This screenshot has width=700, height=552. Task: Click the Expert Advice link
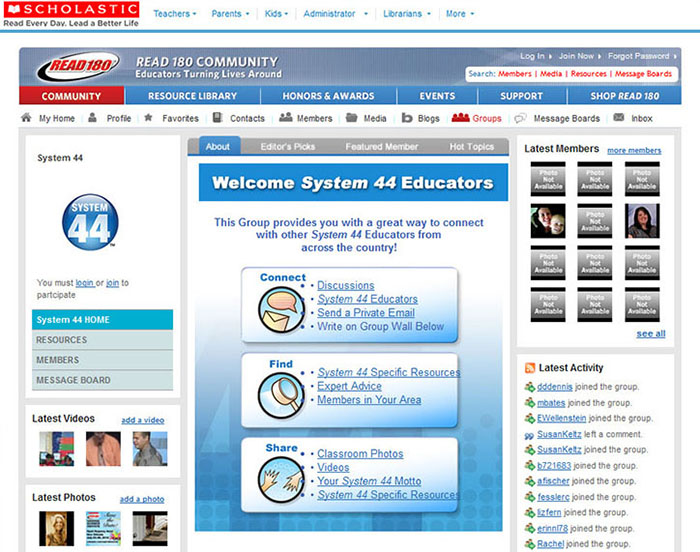[349, 386]
